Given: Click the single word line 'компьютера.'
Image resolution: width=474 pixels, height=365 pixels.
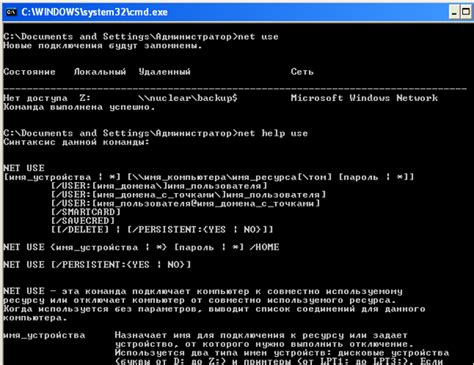Looking at the screenshot, I should pos(35,318).
